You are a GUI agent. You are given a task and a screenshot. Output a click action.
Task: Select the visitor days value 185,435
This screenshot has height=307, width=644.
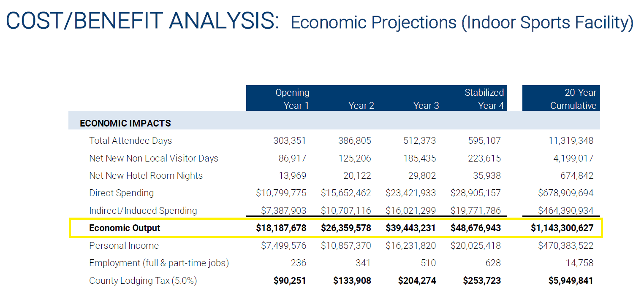(x=420, y=158)
